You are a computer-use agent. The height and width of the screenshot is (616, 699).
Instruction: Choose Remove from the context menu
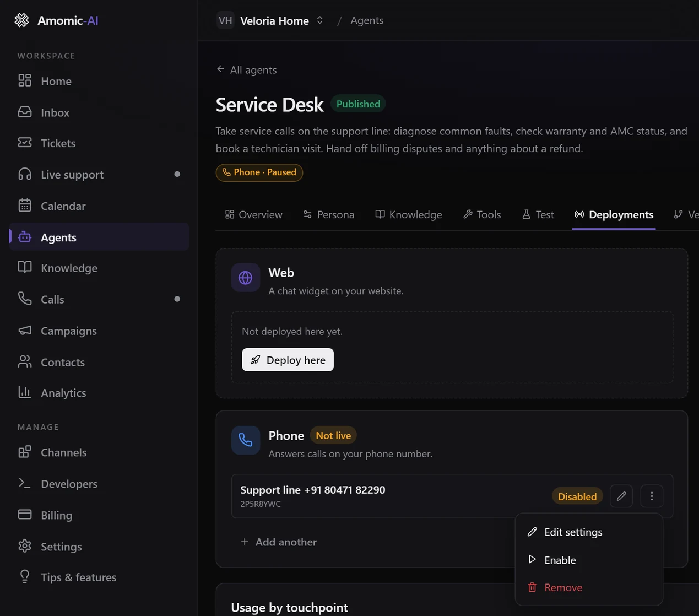(x=589, y=587)
